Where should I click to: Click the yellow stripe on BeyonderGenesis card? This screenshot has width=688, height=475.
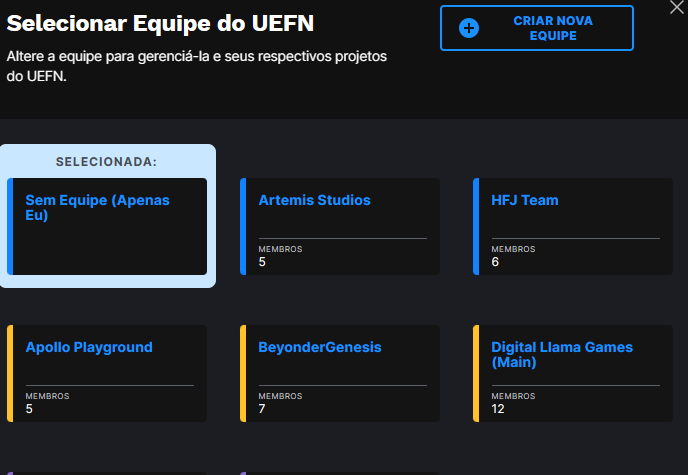point(243,373)
